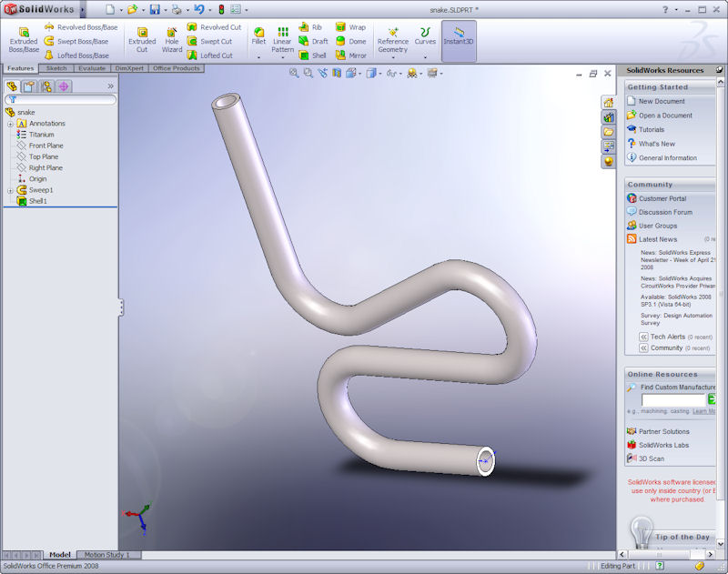Image resolution: width=728 pixels, height=574 pixels.
Task: Click the Zoom to Fit icon
Action: (x=294, y=73)
